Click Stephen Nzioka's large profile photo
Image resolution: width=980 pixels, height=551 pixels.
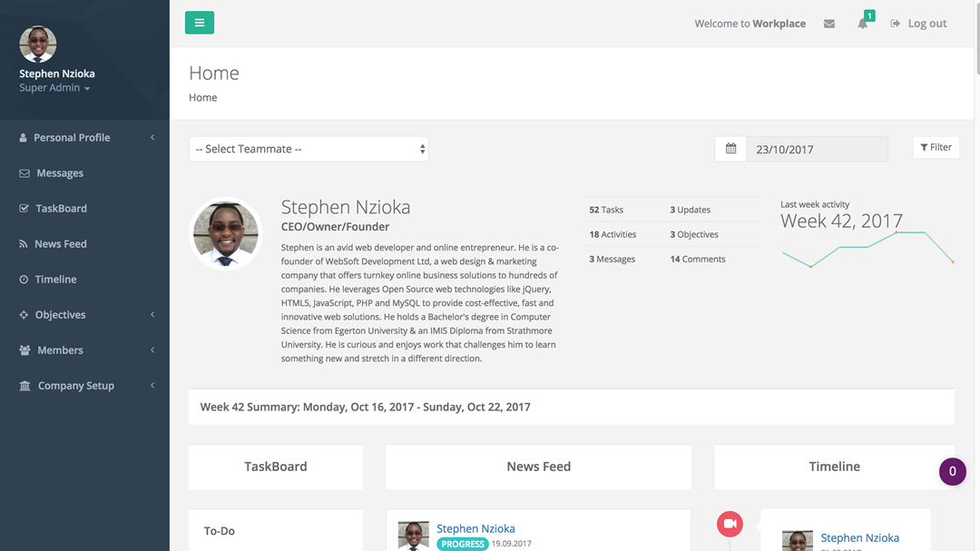click(226, 234)
